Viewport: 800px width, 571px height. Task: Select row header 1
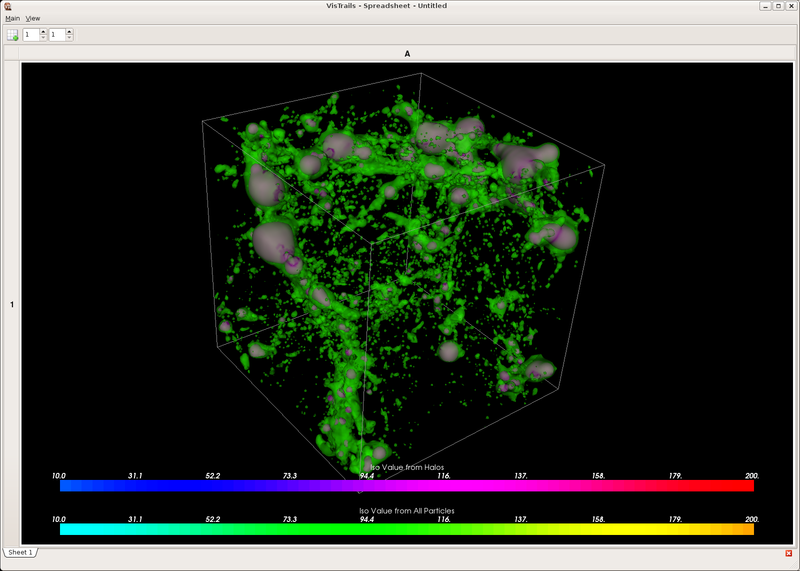pos(12,304)
